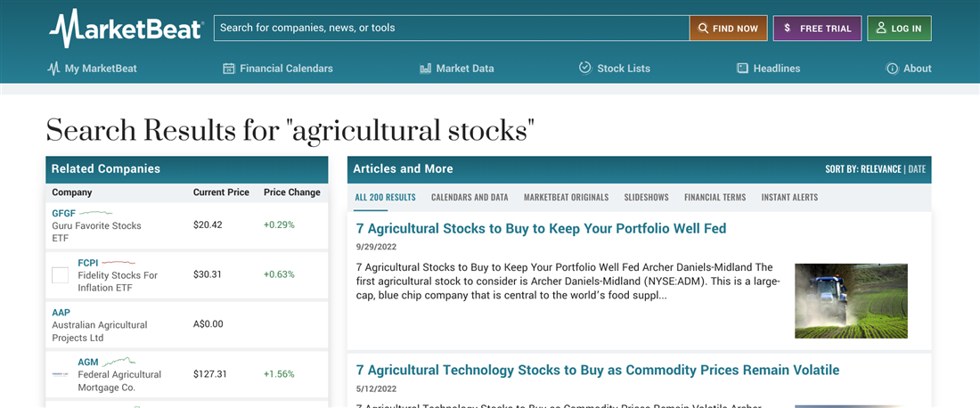Switch to Calendars and Data tab
Viewport: 980px width, 408px height.
pyautogui.click(x=470, y=197)
